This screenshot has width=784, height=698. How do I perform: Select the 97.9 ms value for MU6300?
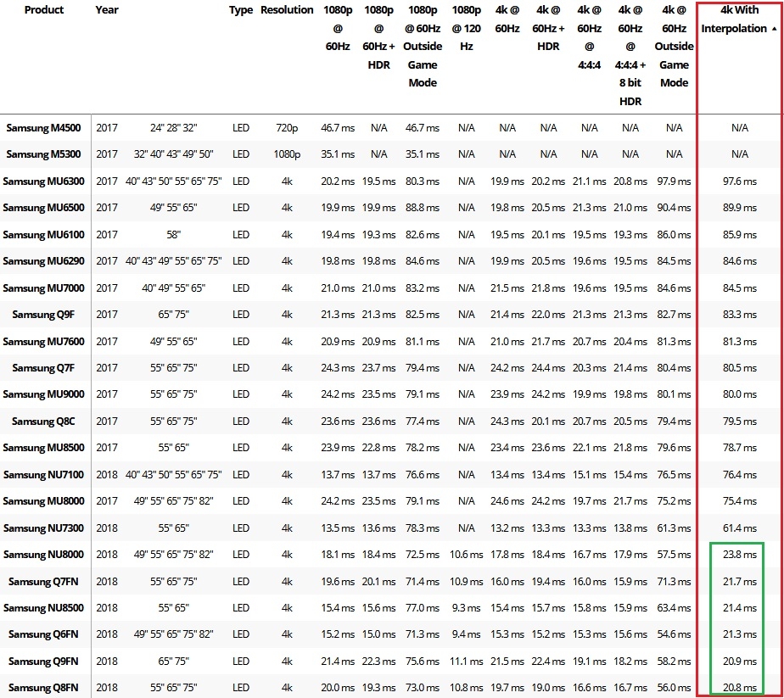(674, 181)
